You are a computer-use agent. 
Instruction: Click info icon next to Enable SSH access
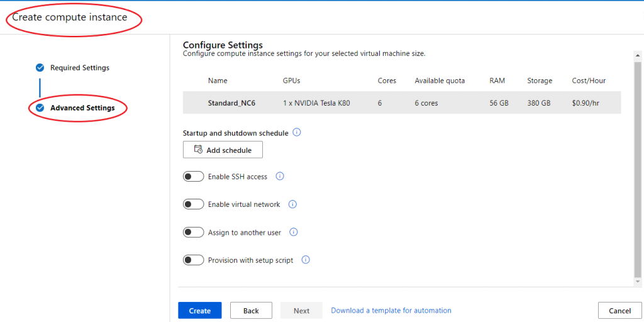(280, 177)
